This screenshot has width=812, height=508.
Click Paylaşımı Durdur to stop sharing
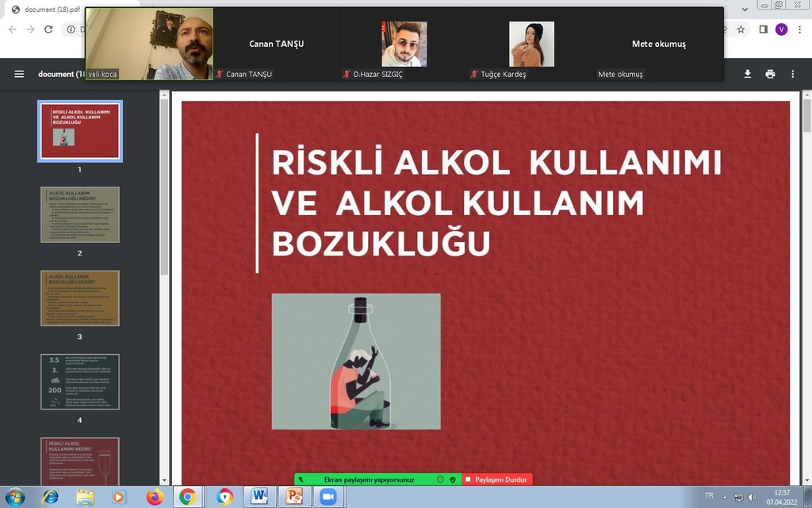click(497, 479)
